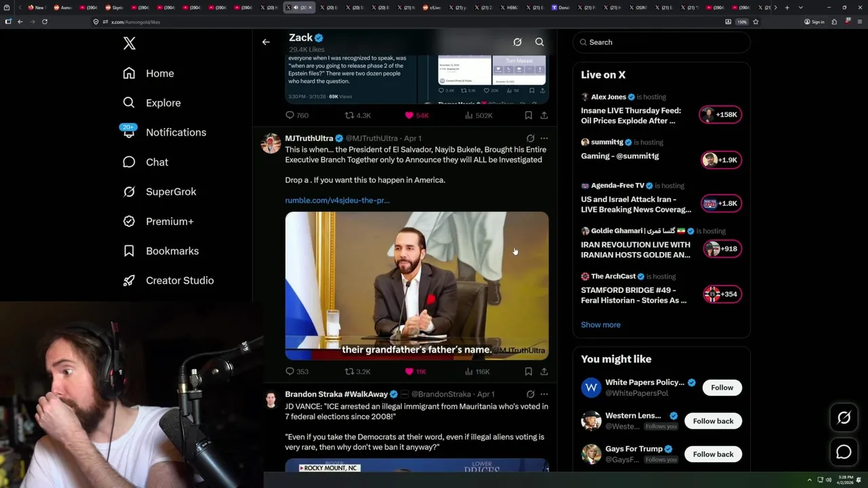Click the Grok icon in Zack's profile header
The height and width of the screenshot is (488, 868).
[x=517, y=42]
